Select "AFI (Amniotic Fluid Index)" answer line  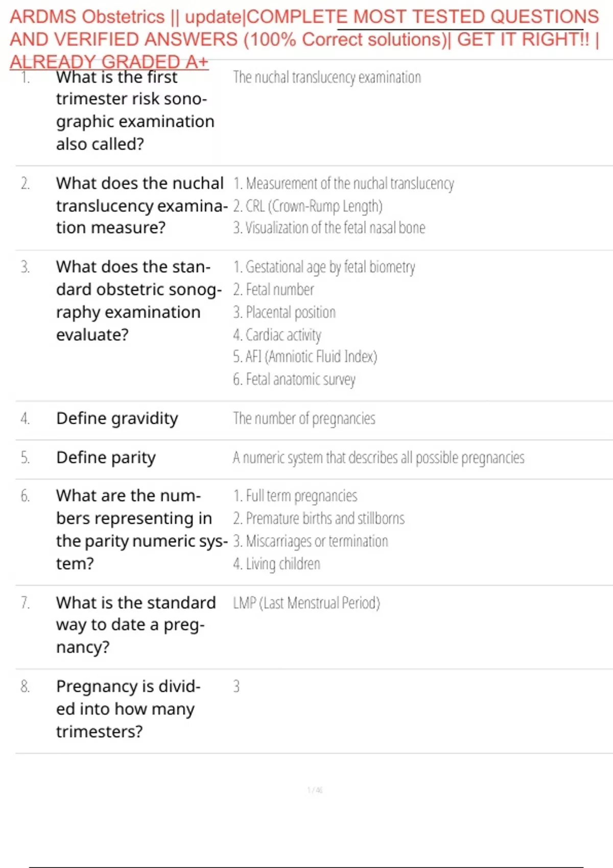305,356
